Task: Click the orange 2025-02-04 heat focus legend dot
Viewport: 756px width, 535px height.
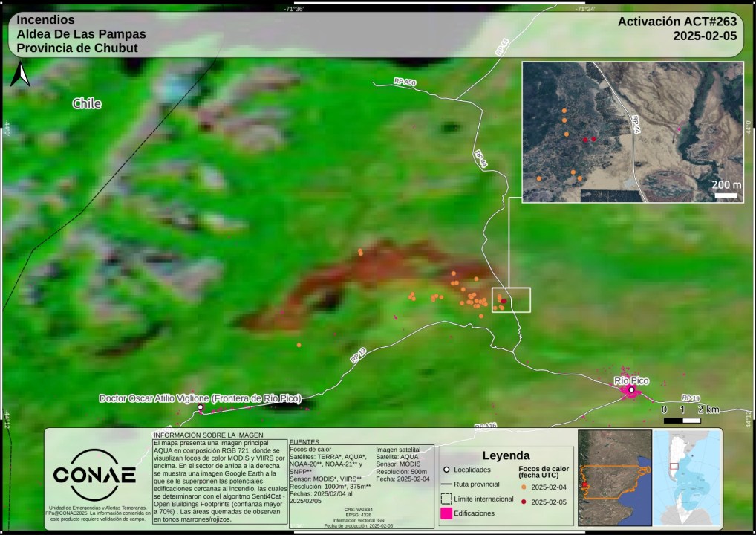Action: point(522,487)
